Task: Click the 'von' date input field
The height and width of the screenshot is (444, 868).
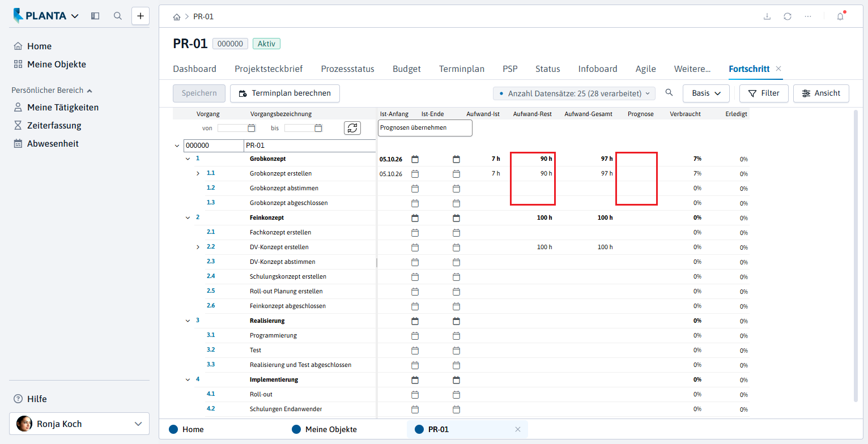Action: [x=232, y=128]
